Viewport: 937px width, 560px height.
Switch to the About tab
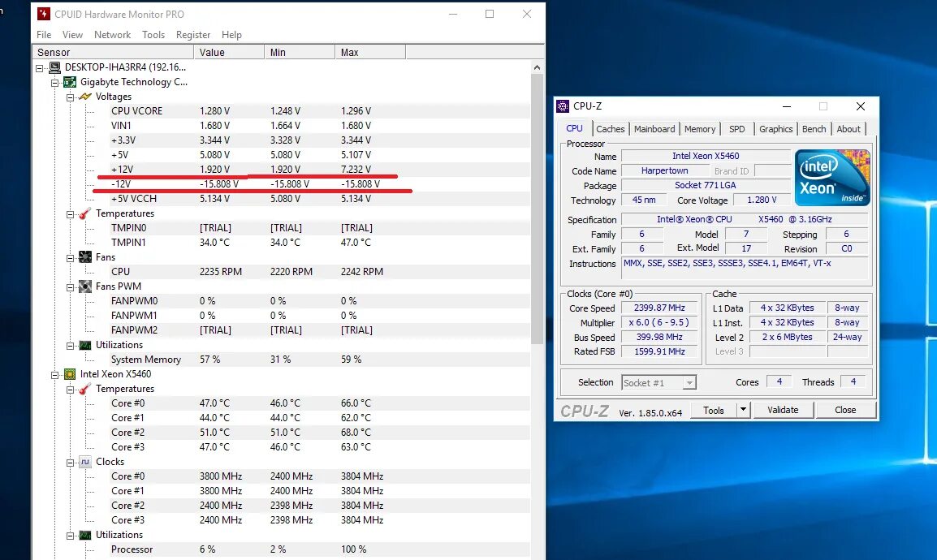[x=848, y=129]
